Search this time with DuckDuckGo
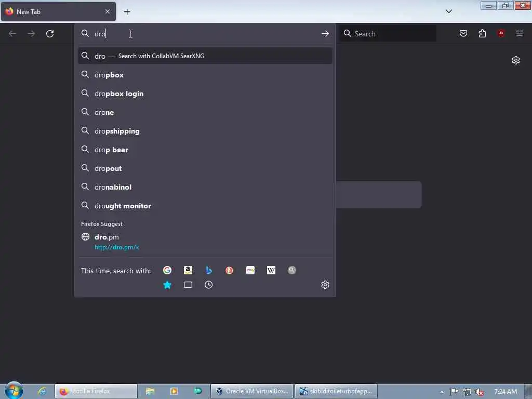The image size is (532, 399). (x=229, y=270)
